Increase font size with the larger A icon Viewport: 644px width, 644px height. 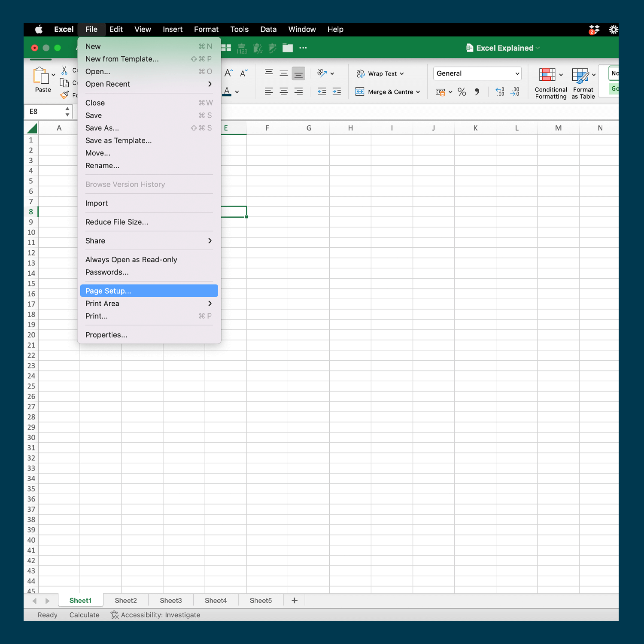(x=228, y=73)
